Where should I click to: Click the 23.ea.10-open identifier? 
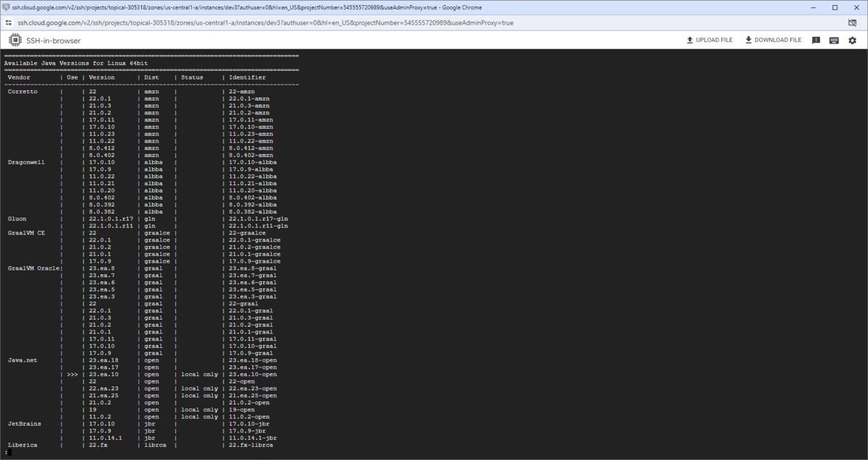pos(253,375)
